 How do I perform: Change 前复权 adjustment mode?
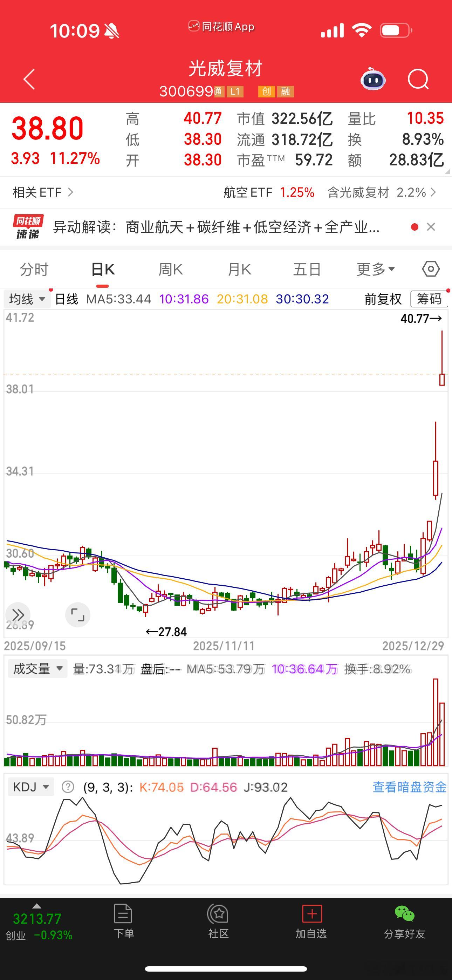[383, 299]
